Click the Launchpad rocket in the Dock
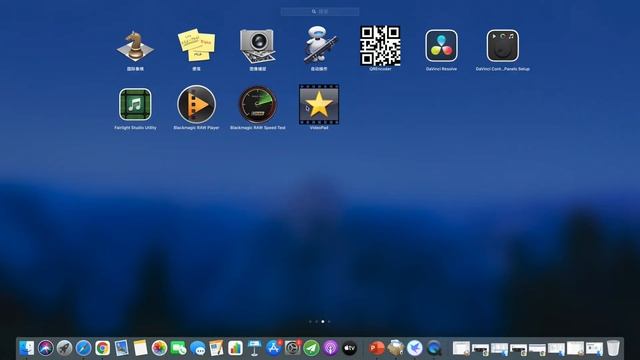The image size is (640, 360). pos(64,348)
